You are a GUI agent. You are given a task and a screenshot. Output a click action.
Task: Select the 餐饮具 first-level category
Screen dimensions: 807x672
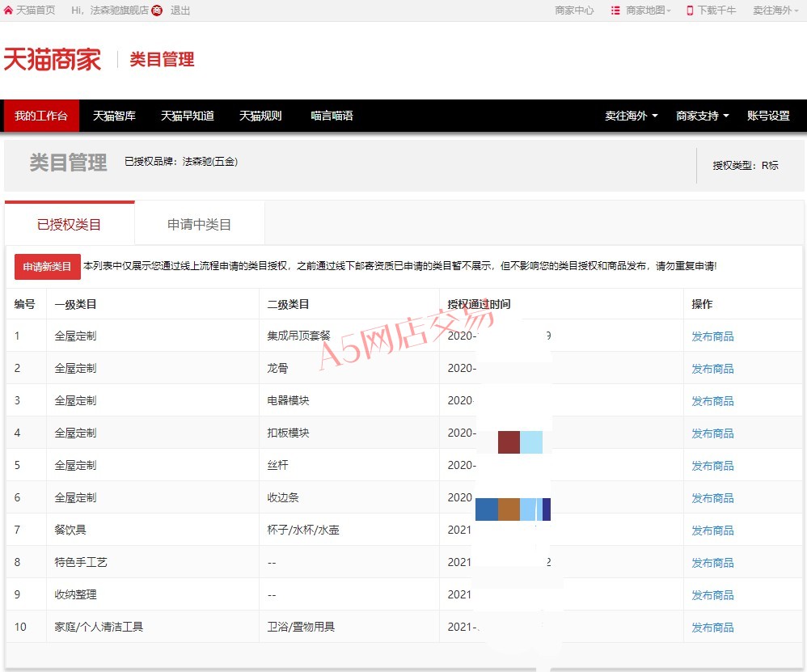(70, 530)
